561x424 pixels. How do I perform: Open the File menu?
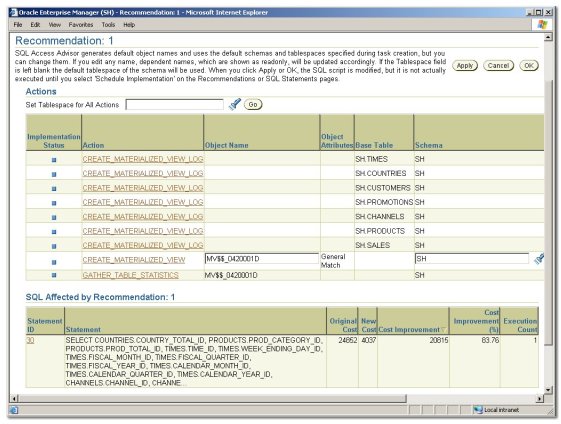click(x=18, y=25)
